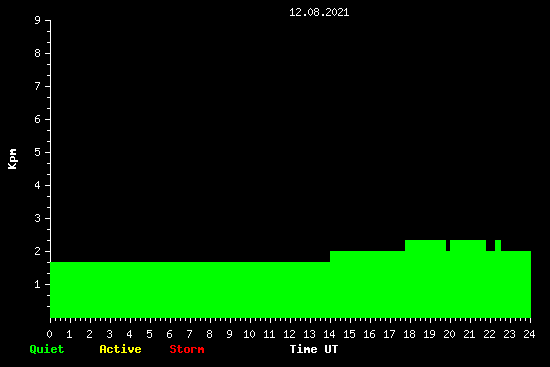This screenshot has width=550, height=367.
Task: Click the Kp value 5 tick label
Action: 38,152
